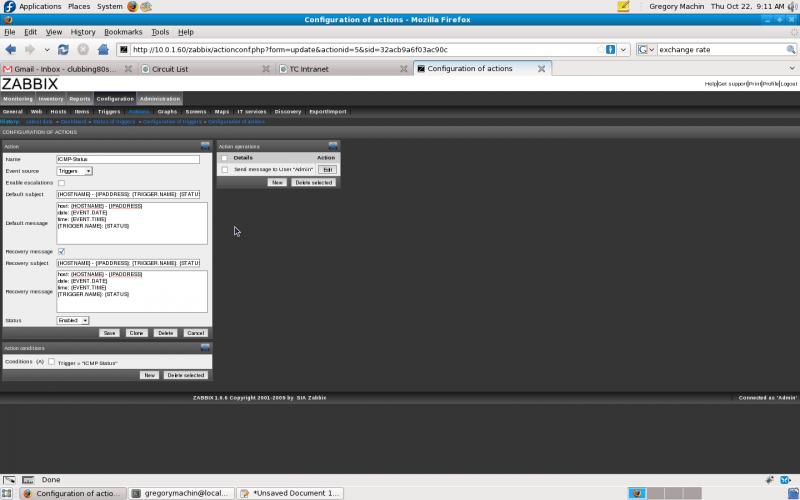Open the Applications menu in the top panel
Image resolution: width=800 pixels, height=500 pixels.
tap(40, 7)
